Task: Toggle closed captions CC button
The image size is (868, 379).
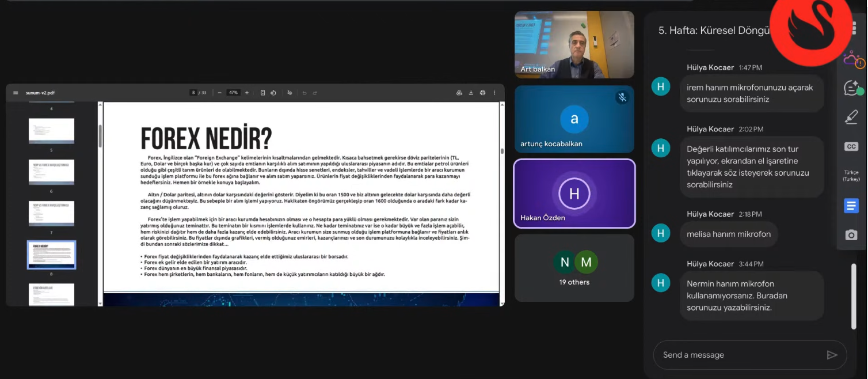Action: (851, 147)
